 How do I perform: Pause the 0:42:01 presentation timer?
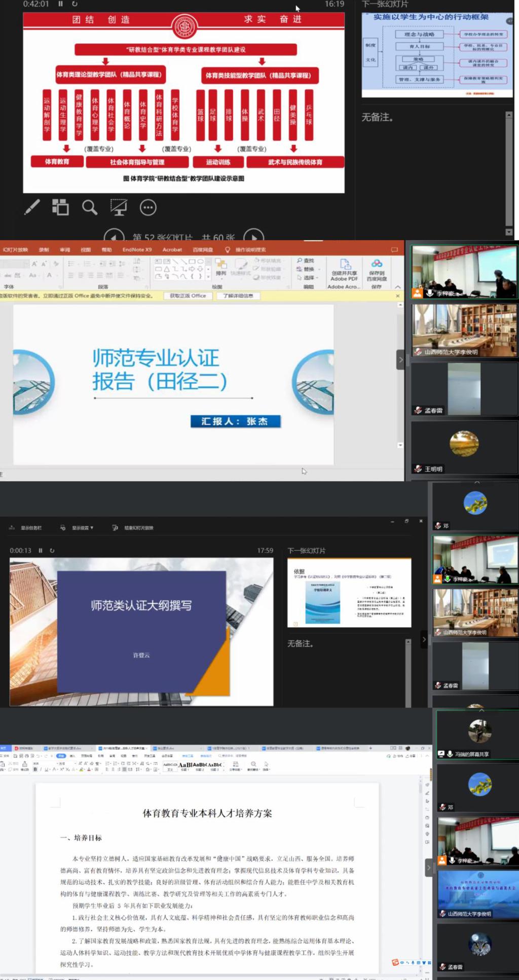pos(60,4)
